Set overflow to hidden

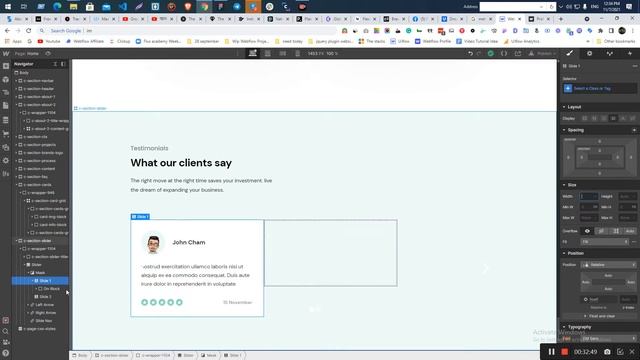point(602,231)
